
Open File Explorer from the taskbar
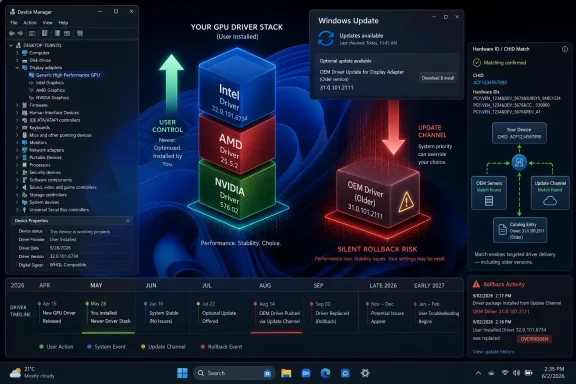pos(286,373)
